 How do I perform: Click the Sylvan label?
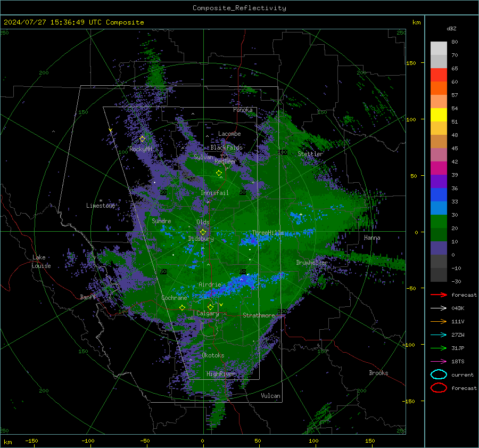203,157
